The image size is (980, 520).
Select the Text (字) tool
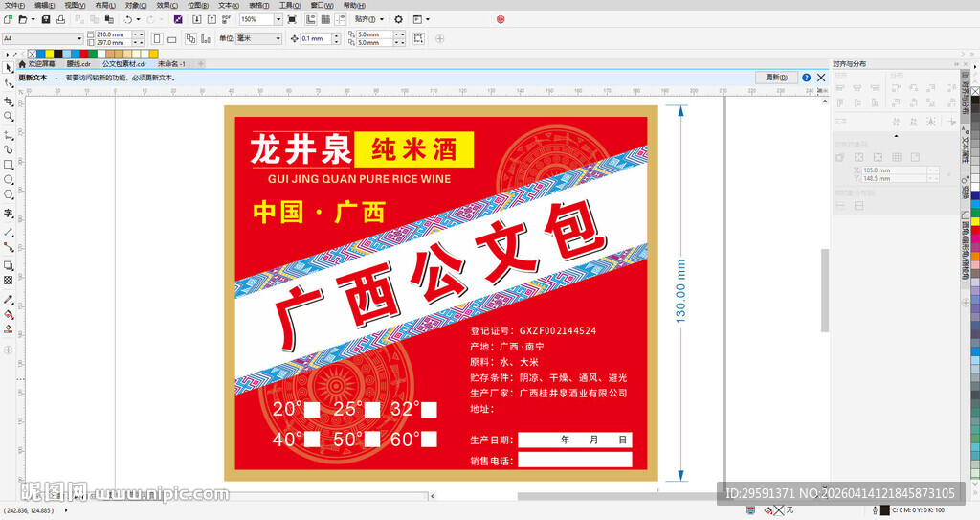click(x=8, y=213)
